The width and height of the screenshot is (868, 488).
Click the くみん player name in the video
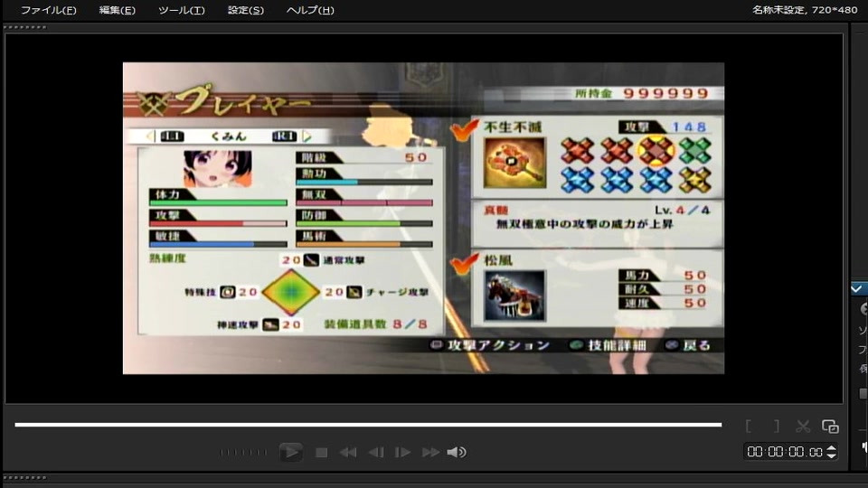[228, 136]
